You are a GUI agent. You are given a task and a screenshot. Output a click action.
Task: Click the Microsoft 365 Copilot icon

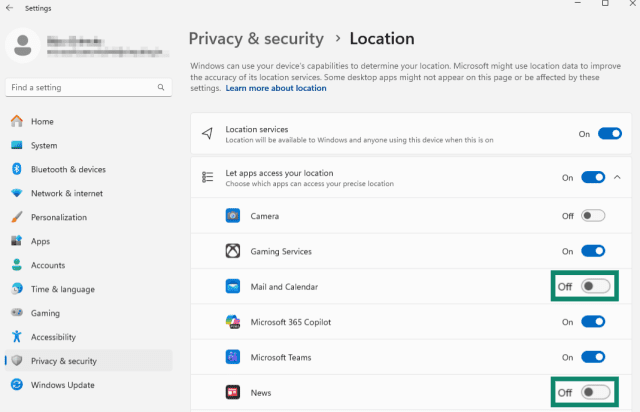coord(233,322)
